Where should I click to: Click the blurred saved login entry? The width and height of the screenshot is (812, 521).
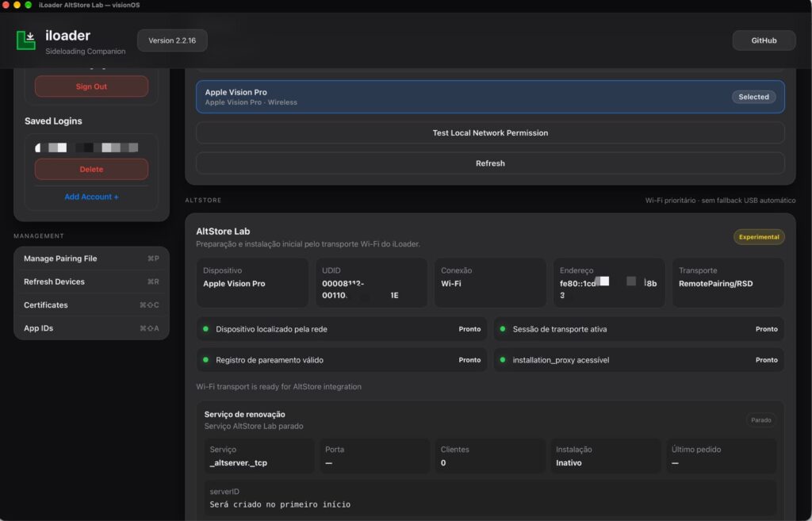pyautogui.click(x=86, y=147)
